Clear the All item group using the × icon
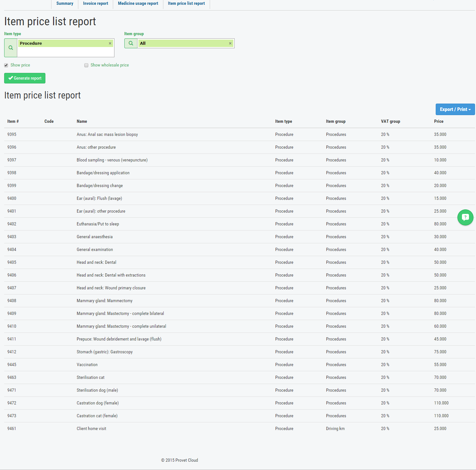 click(230, 43)
